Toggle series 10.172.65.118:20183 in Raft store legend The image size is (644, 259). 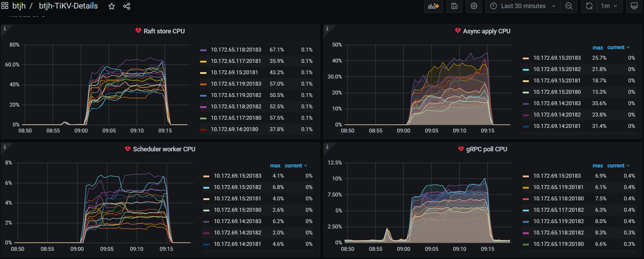pyautogui.click(x=236, y=50)
